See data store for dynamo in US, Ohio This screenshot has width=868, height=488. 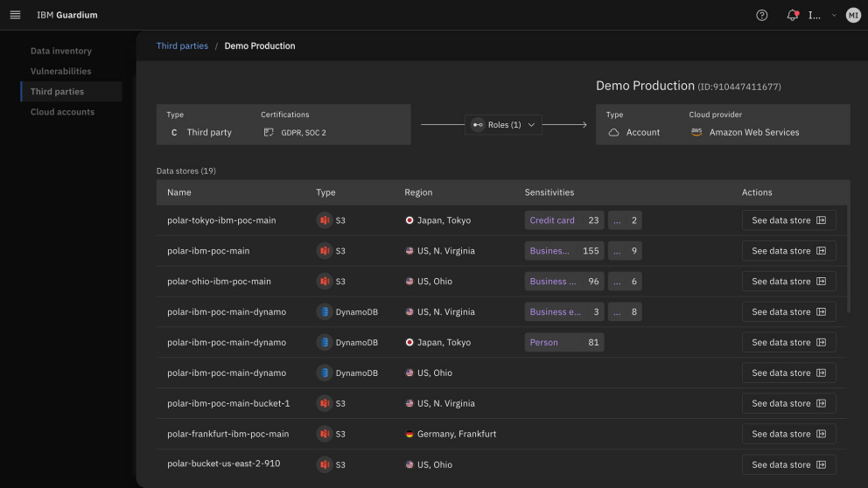789,373
